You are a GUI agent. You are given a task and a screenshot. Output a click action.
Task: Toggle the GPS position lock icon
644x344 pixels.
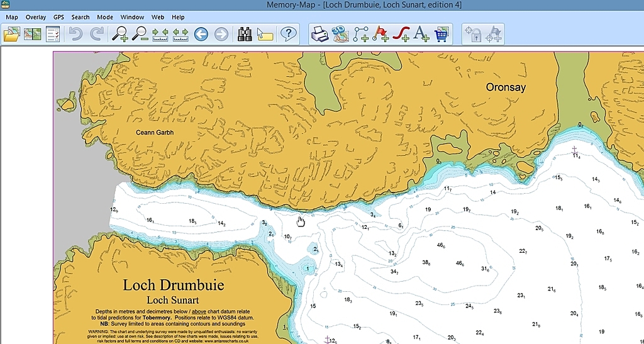click(x=473, y=34)
